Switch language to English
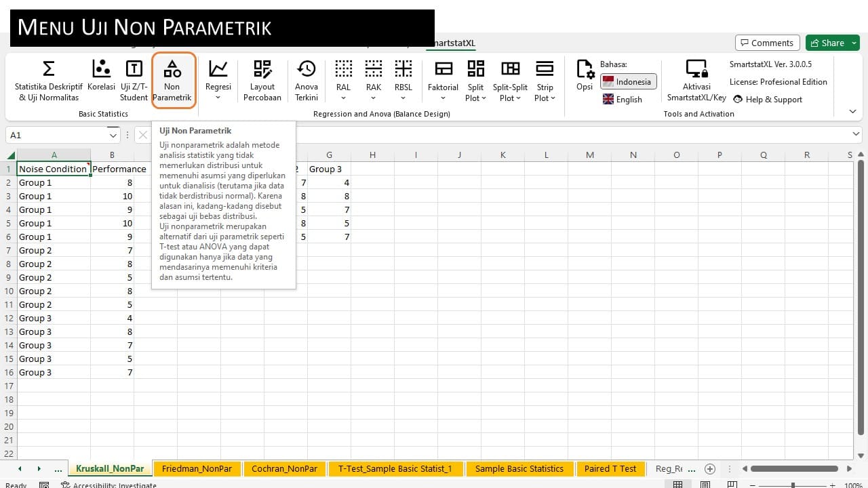Screen dimensions: 868x488 pos(623,100)
